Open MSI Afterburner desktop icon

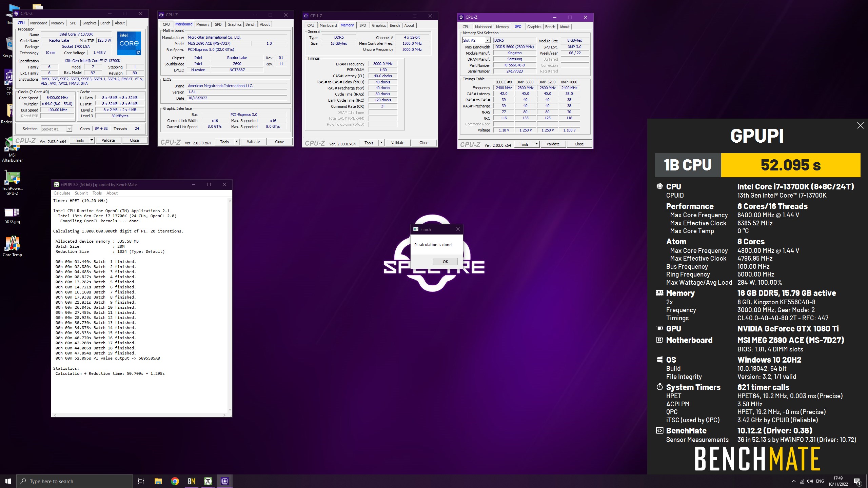click(12, 150)
